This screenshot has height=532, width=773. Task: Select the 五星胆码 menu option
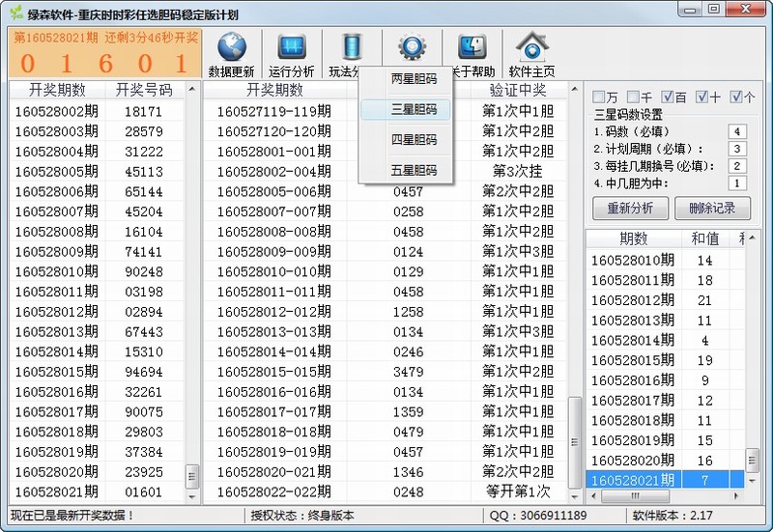click(x=414, y=171)
